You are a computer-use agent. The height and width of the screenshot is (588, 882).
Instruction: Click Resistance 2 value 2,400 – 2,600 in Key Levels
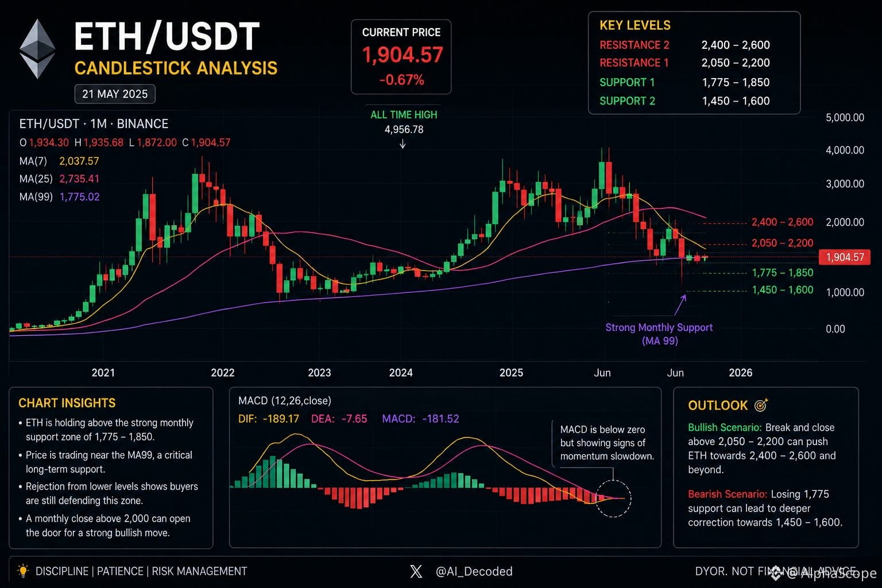[736, 45]
